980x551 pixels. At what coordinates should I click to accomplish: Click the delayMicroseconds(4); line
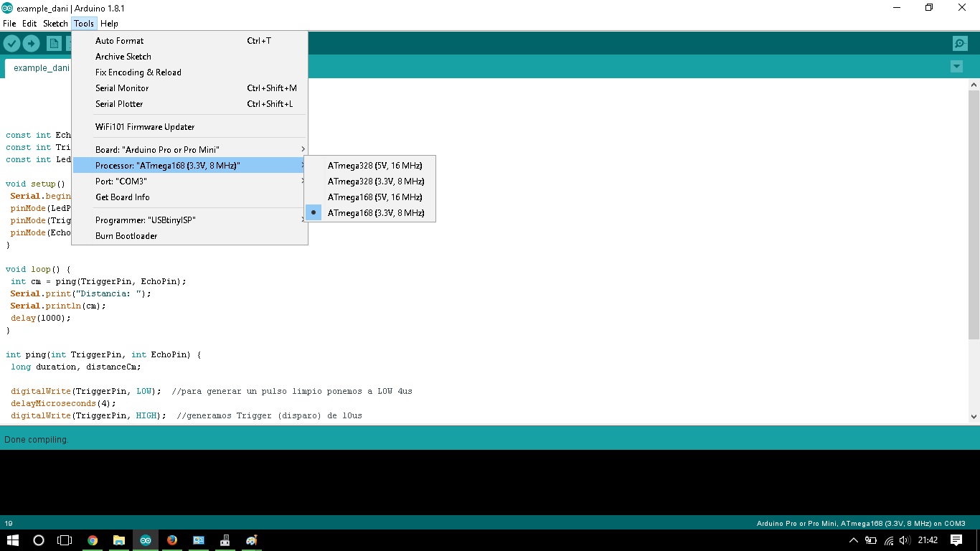pos(63,403)
